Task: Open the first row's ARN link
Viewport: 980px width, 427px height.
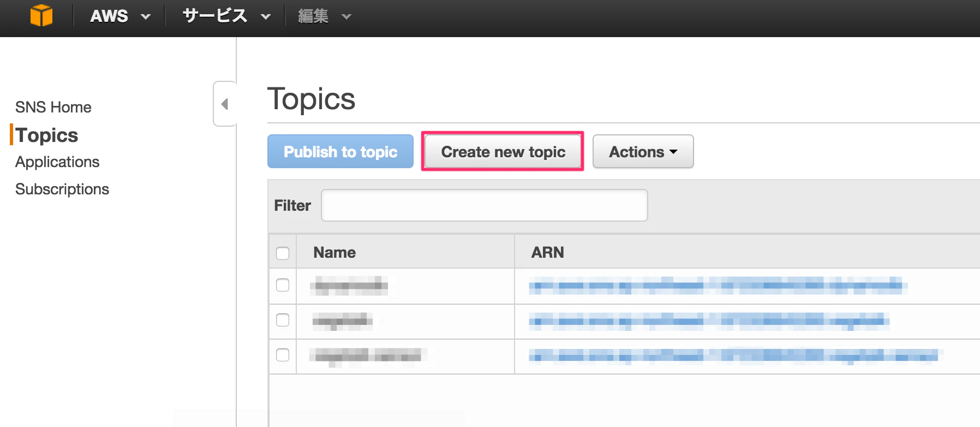Action: (718, 286)
